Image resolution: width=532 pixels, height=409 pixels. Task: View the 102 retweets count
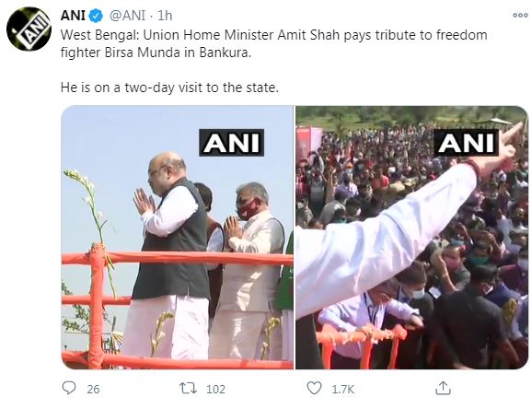pyautogui.click(x=215, y=389)
